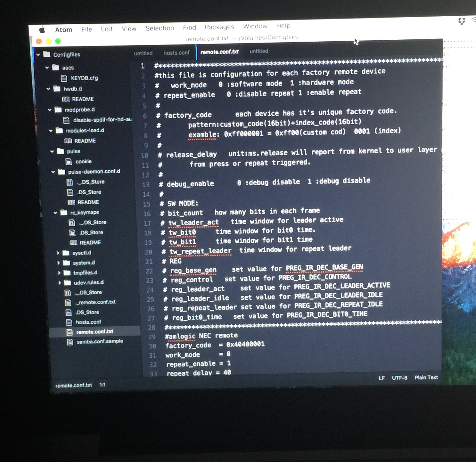Click the Dropbox icon in menu bar

point(461,21)
